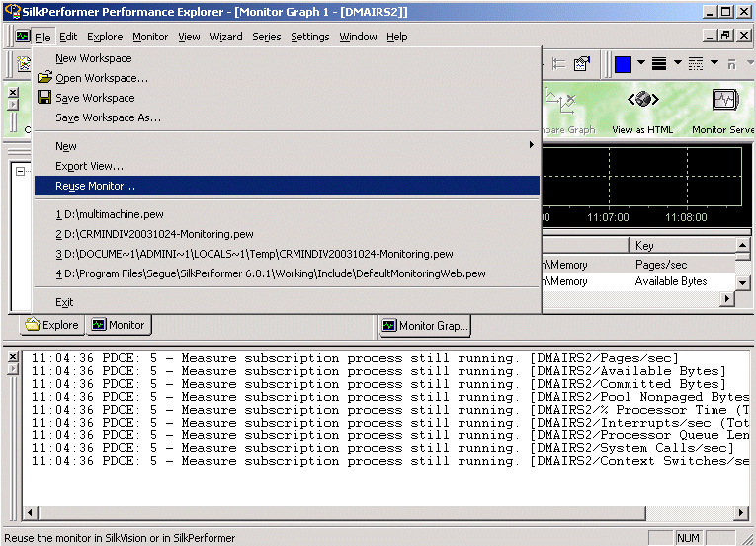Viewport: 756px width, 546px height.
Task: Click the Committed Bytes log line
Action: [x=378, y=384]
